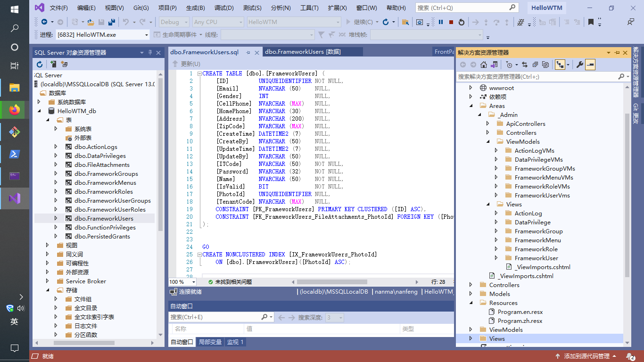
Task: Open Properties wrench in Solution Explorer
Action: point(580,65)
